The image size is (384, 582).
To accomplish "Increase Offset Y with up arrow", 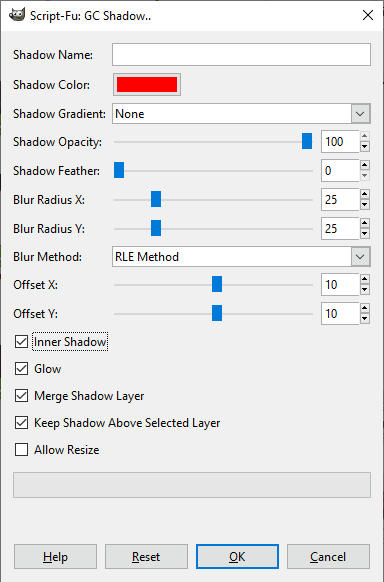I will tap(365, 309).
